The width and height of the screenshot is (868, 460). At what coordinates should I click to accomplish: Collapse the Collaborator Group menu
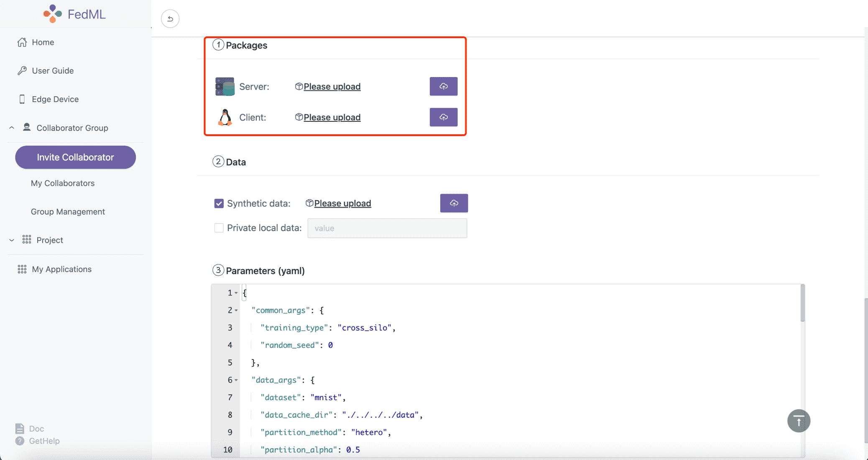pyautogui.click(x=13, y=128)
